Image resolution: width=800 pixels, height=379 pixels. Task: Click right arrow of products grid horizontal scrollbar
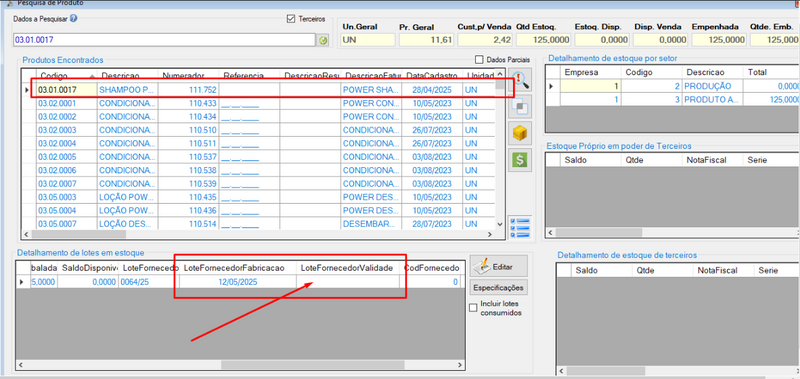[x=489, y=235]
